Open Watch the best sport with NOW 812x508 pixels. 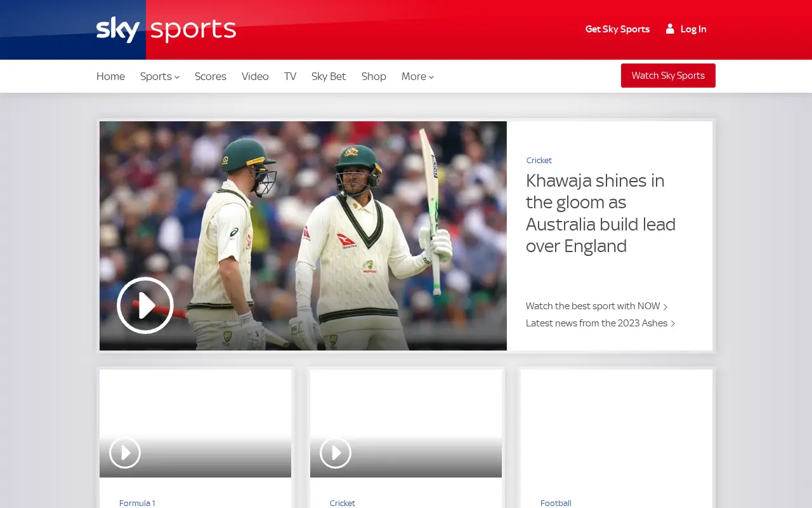(x=596, y=306)
